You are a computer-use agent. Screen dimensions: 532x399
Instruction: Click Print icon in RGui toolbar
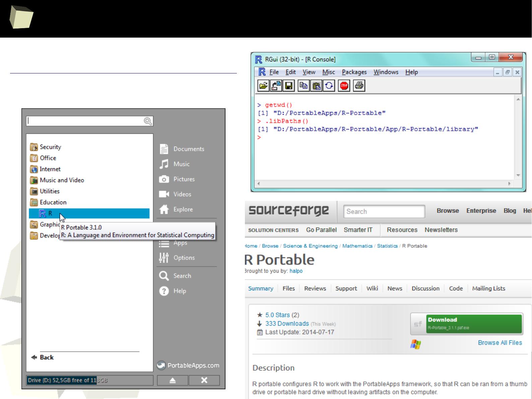click(x=359, y=86)
